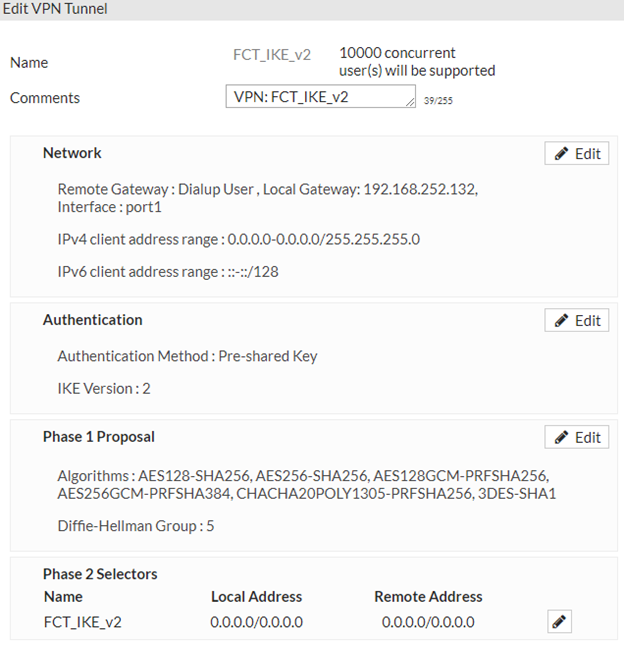624x645 pixels.
Task: Click the Network section heading
Action: pos(72,153)
